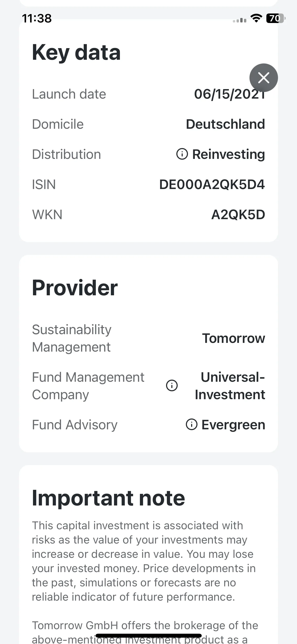Tap the Evergreen fund advisory value
297x644 pixels.
click(x=233, y=425)
